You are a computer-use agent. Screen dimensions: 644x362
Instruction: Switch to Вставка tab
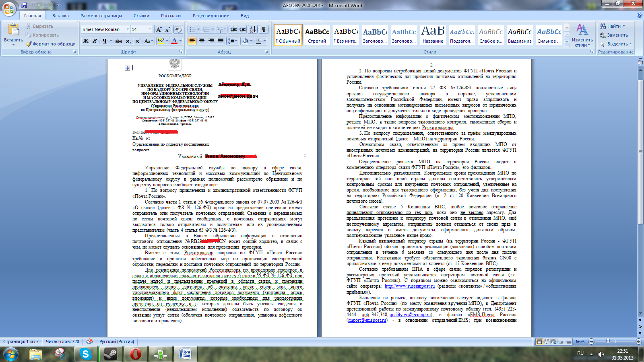60,16
